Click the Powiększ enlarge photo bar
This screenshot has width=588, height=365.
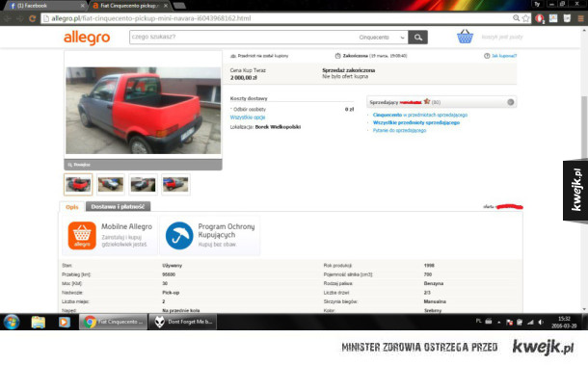[143, 165]
